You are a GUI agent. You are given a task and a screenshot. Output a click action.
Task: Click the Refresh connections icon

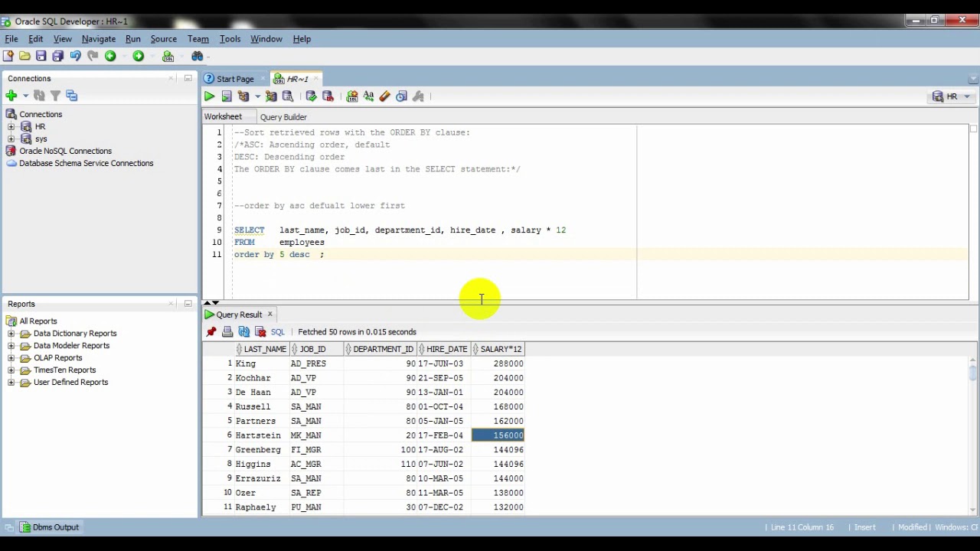point(39,96)
